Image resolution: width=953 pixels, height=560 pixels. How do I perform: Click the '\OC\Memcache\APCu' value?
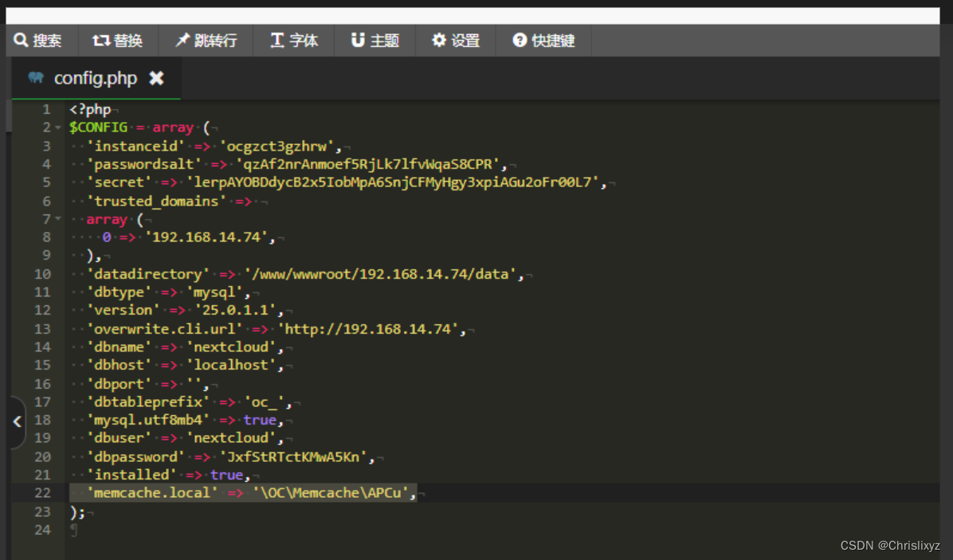coord(330,492)
